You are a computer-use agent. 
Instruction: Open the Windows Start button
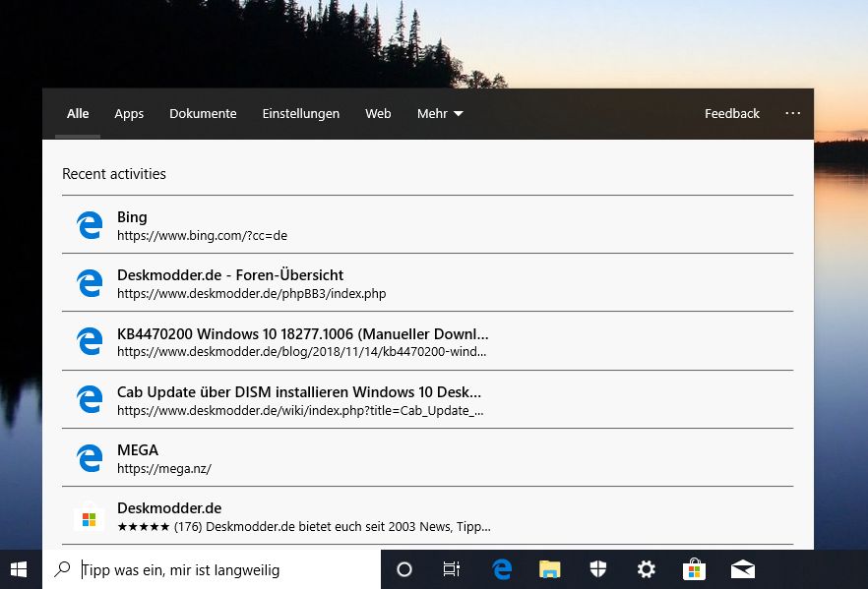click(19, 569)
